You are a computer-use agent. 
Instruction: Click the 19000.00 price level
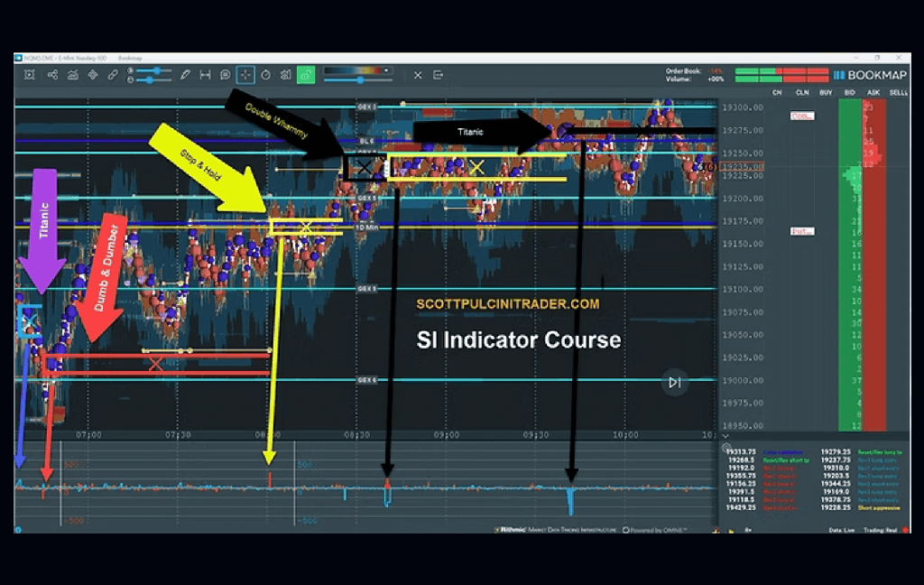coord(744,380)
